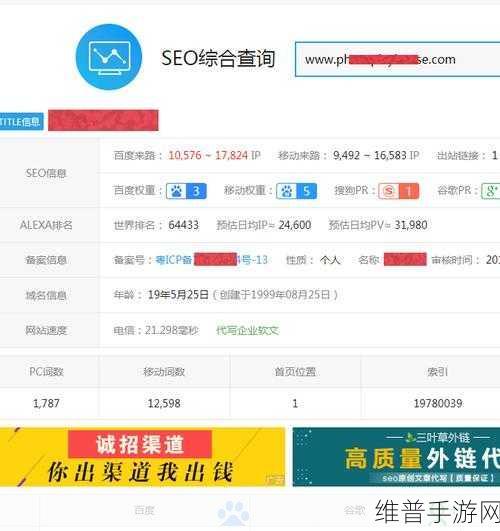Click the mobile weight paw badge showing 5

[x=296, y=191]
